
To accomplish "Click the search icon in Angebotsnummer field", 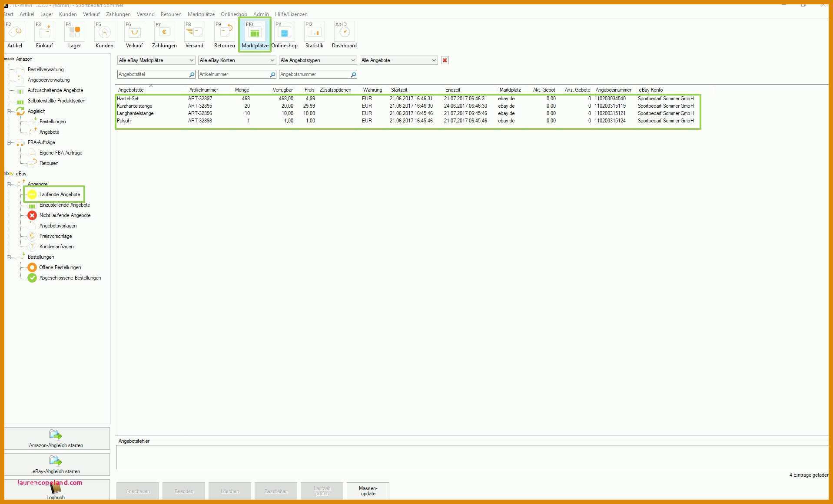I will pyautogui.click(x=353, y=75).
